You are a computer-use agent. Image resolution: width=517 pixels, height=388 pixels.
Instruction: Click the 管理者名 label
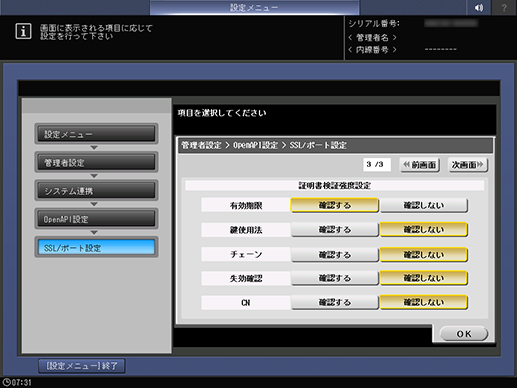pyautogui.click(x=372, y=37)
